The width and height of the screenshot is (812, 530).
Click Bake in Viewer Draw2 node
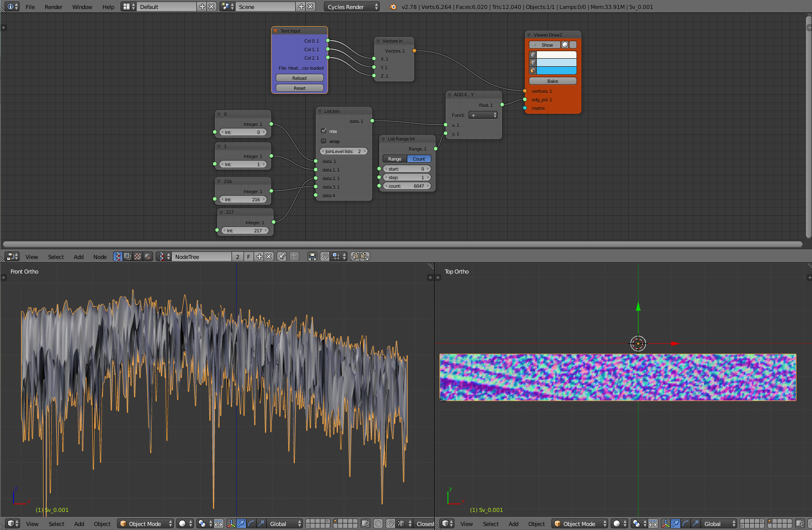[x=553, y=81]
